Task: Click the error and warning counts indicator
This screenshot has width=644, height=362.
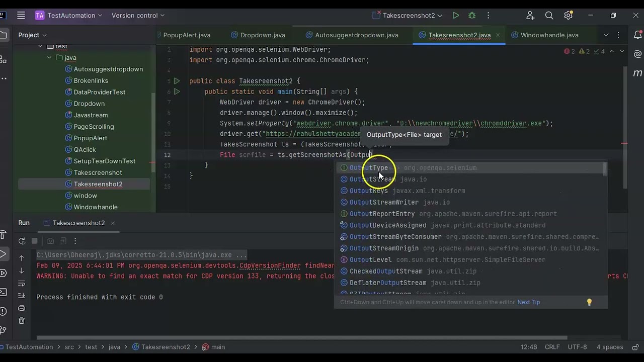Action: click(x=585, y=51)
